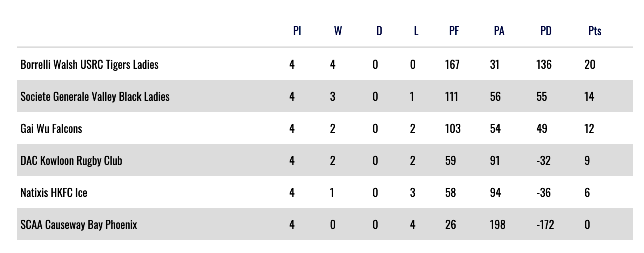This screenshot has height=253, width=644.
Task: Open SCAA Causeway Bay Phoenix team
Action: point(78,225)
